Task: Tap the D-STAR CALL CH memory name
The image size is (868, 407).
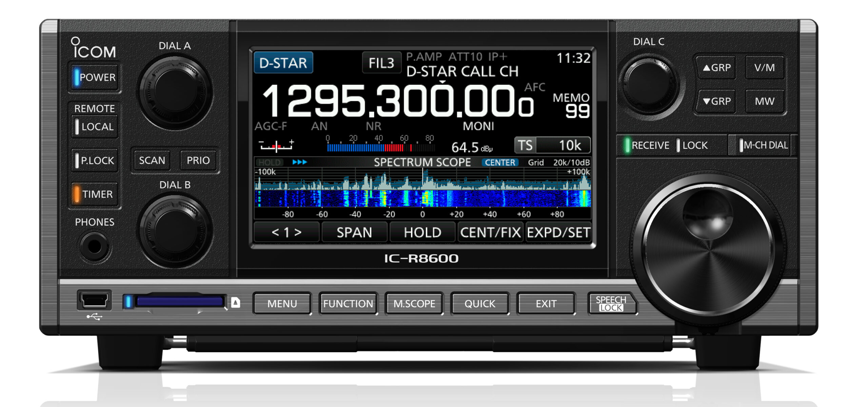Action: (x=462, y=71)
